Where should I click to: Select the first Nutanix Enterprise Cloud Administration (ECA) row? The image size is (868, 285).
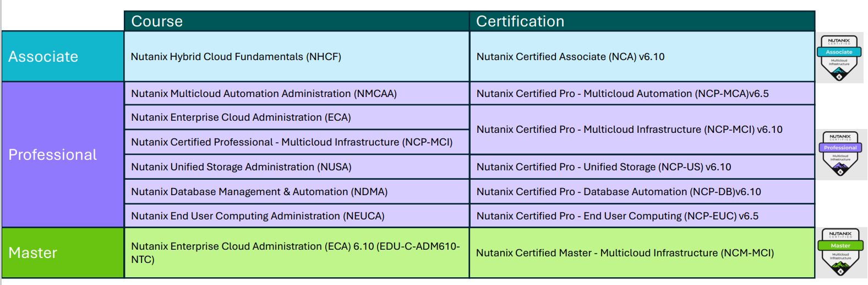(x=241, y=117)
